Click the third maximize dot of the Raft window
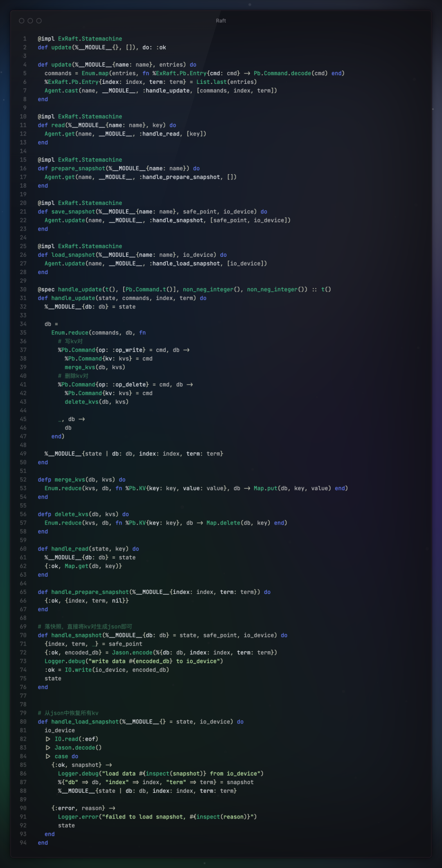Image resolution: width=442 pixels, height=868 pixels. (x=39, y=21)
